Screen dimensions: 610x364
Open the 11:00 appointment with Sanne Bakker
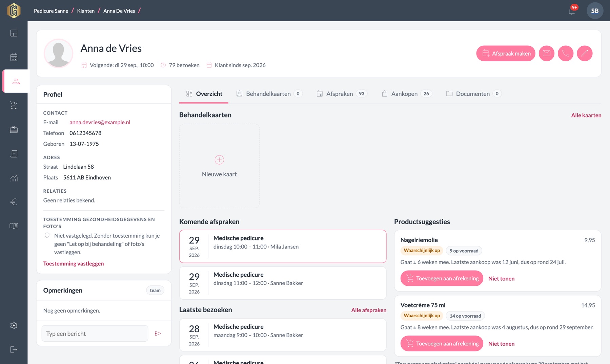click(283, 283)
